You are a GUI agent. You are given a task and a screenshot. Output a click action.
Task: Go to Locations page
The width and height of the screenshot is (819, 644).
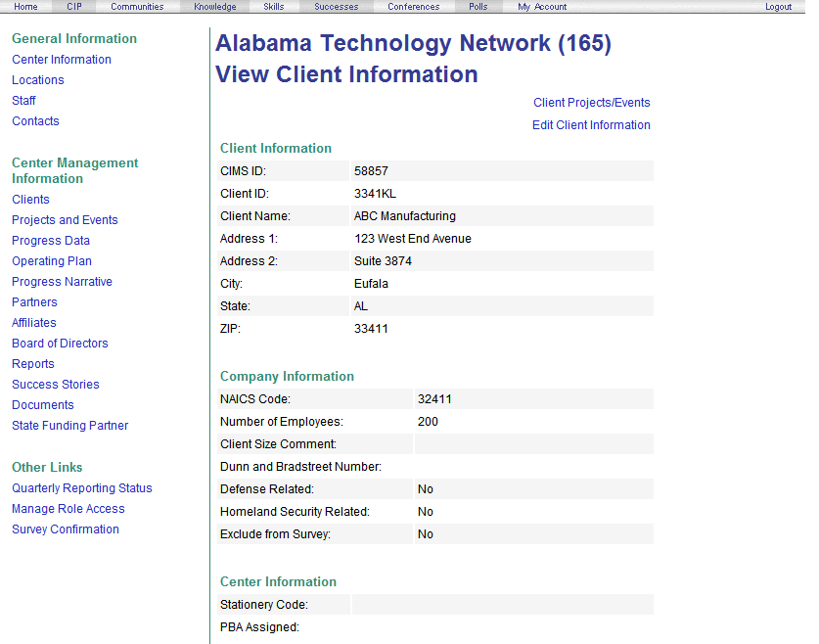click(38, 80)
